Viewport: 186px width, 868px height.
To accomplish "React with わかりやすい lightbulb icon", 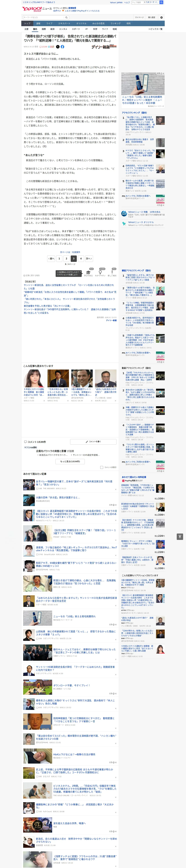I will (x=100, y=272).
